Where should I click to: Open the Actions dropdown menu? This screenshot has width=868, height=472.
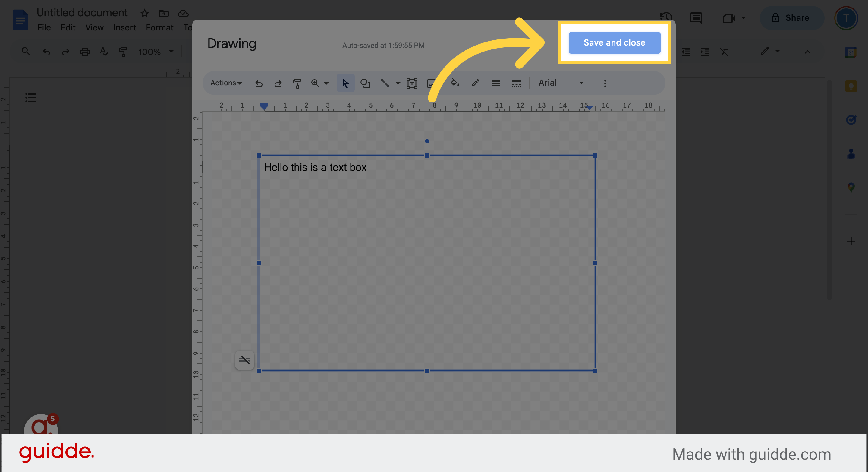tap(225, 83)
